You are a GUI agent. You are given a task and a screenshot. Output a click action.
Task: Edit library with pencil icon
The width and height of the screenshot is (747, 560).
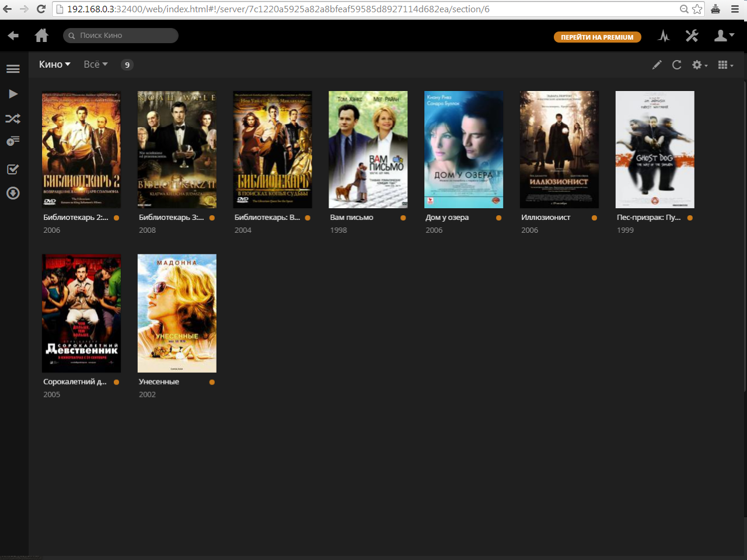coord(657,65)
